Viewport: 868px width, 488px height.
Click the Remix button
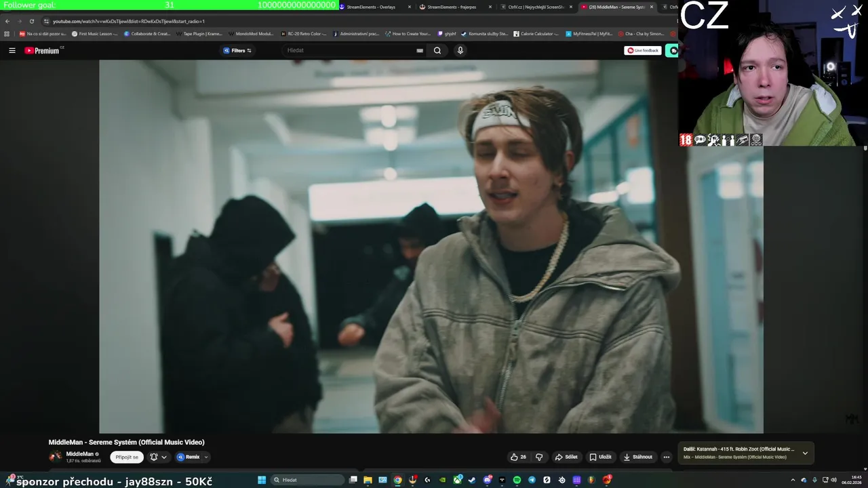click(x=189, y=457)
